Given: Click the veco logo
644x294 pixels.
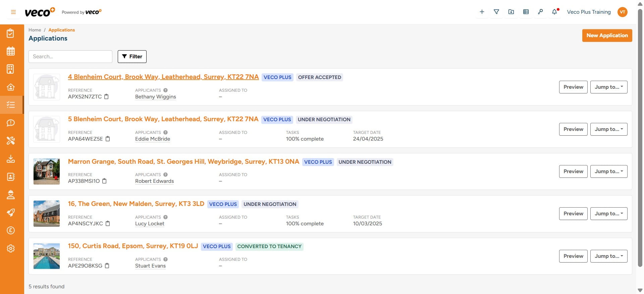Looking at the screenshot, I should 40,12.
